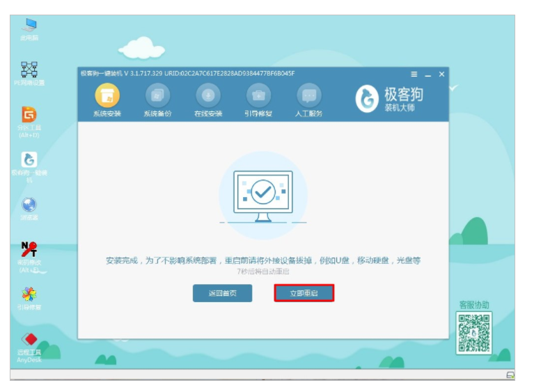Launch the NT password reset tool icon
Screen dimensions: 541x392
coord(29,251)
